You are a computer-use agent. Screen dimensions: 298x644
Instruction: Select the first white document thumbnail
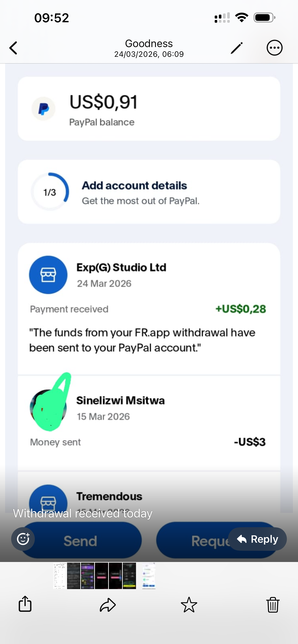click(60, 576)
